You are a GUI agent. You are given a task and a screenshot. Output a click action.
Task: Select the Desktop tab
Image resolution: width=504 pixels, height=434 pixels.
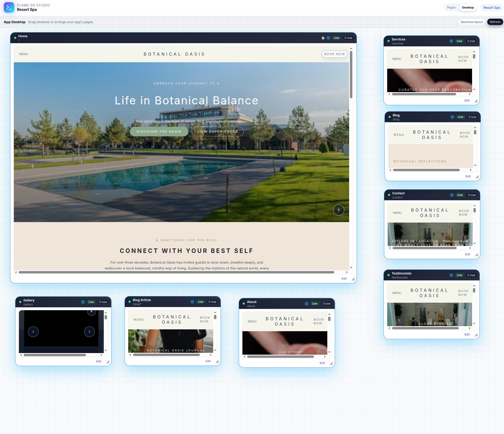point(468,8)
